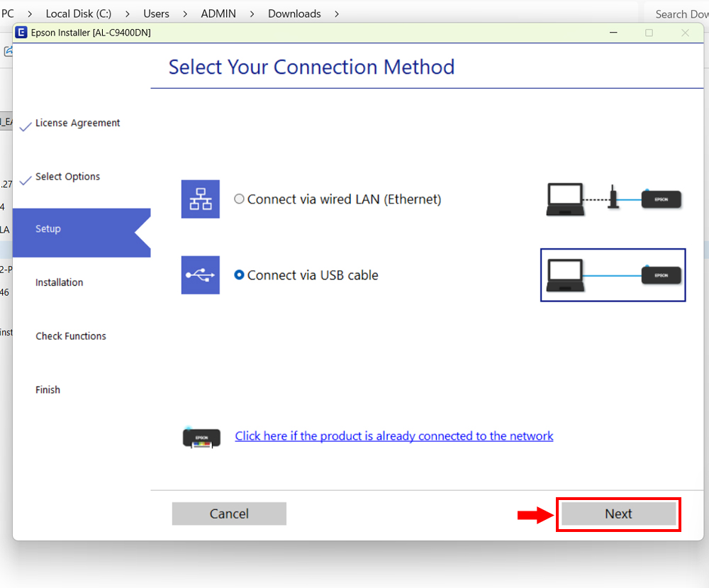
Task: Click the wired LAN connection diagram
Action: point(613,199)
